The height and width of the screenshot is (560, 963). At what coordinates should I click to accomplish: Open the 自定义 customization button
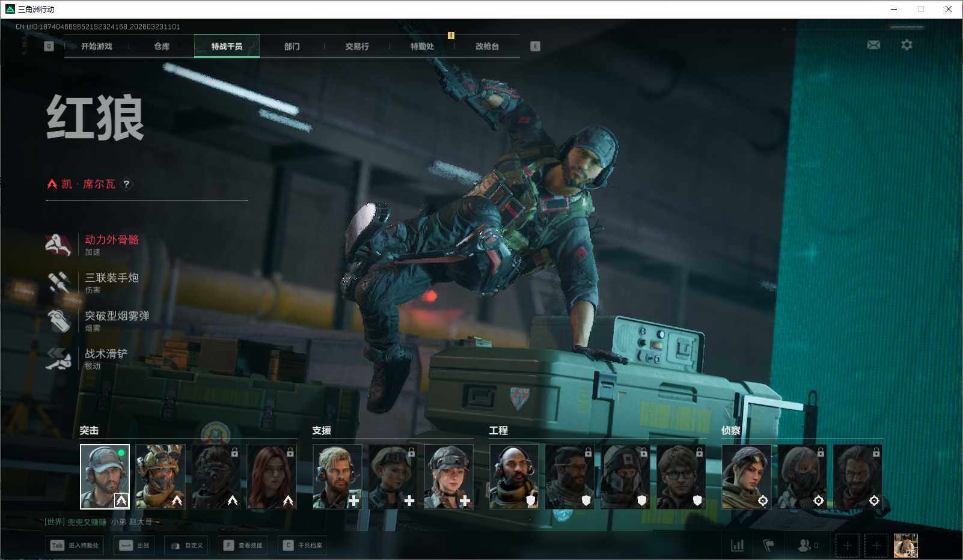186,546
